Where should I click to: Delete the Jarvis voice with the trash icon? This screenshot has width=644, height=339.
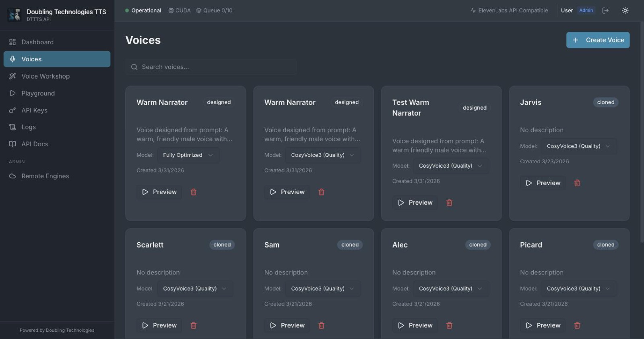point(577,183)
